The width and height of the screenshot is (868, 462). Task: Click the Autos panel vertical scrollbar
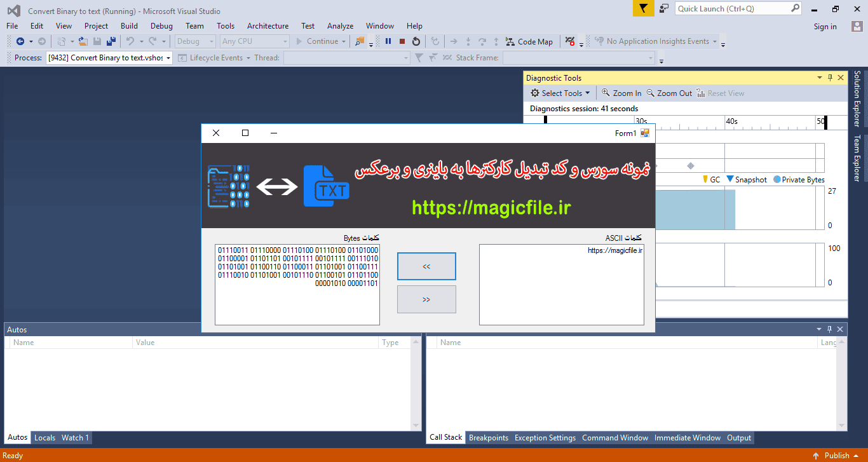click(x=416, y=383)
